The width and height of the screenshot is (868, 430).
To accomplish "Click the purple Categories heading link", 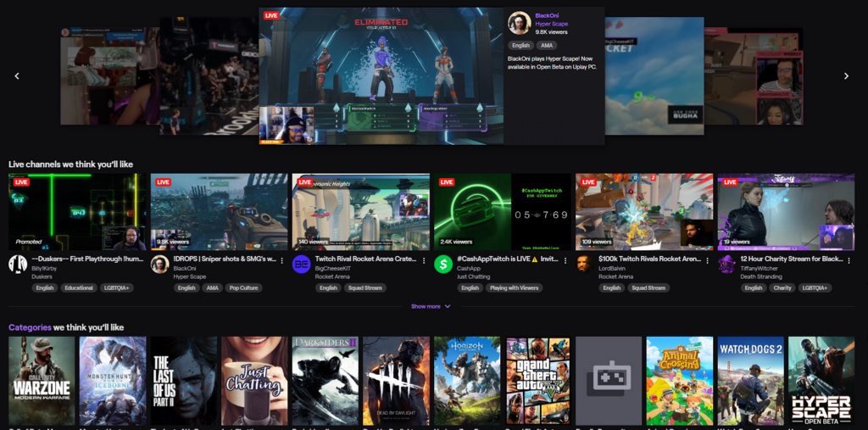I will (x=30, y=327).
